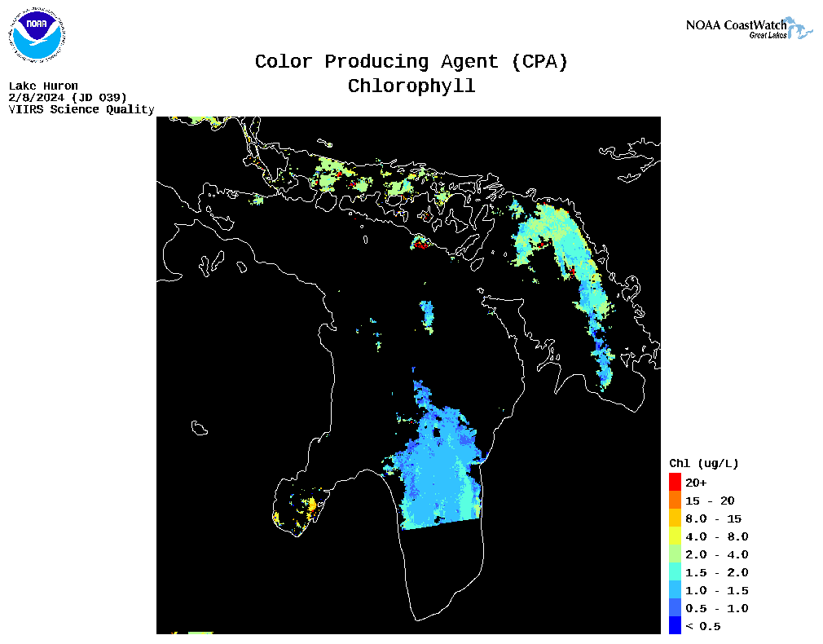Click the 'Chlorophyll' subtitle text

point(411,86)
